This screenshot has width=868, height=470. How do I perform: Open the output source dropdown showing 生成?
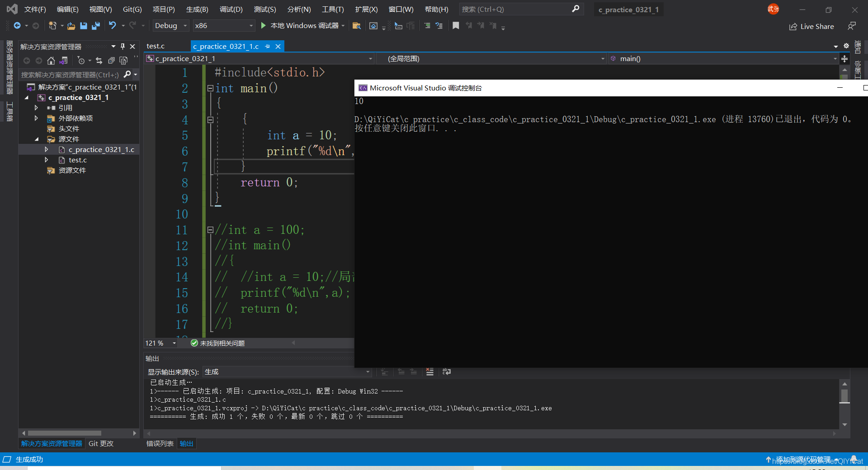287,372
